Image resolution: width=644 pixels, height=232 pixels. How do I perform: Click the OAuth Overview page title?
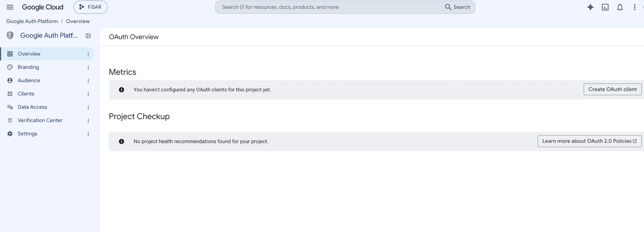tap(134, 37)
